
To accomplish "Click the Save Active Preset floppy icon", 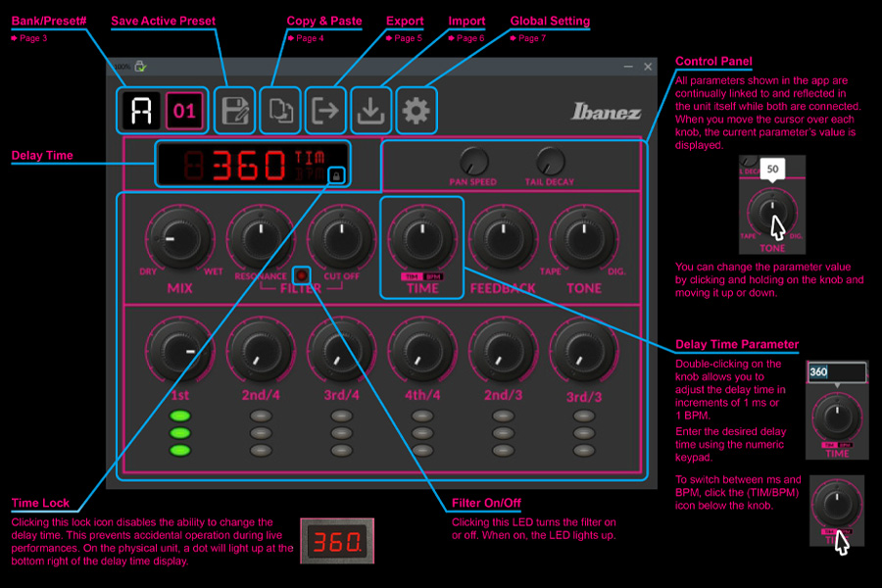I will [x=235, y=111].
